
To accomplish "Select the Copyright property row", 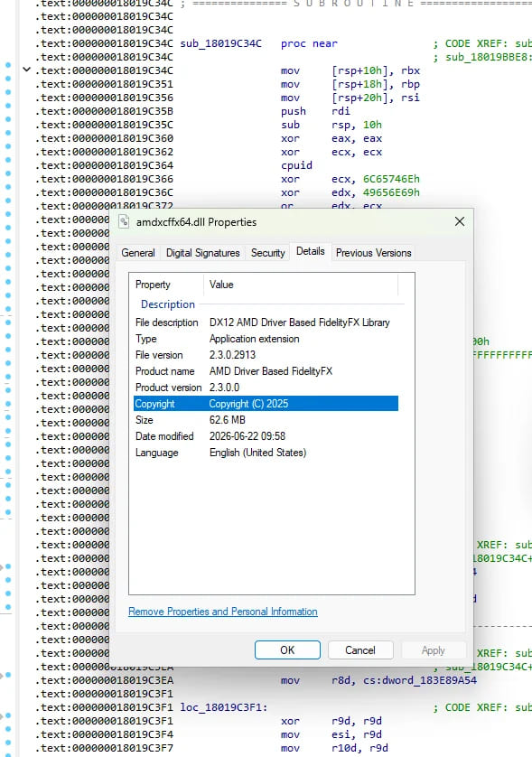I will coord(266,404).
